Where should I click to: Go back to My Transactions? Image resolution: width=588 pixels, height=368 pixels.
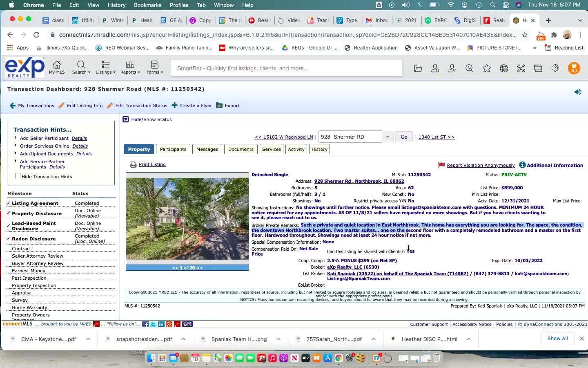tap(32, 105)
